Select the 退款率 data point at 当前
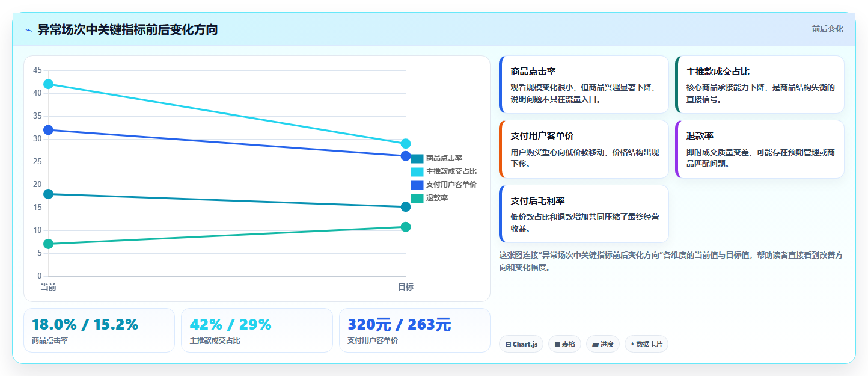868x376 pixels. coord(49,244)
